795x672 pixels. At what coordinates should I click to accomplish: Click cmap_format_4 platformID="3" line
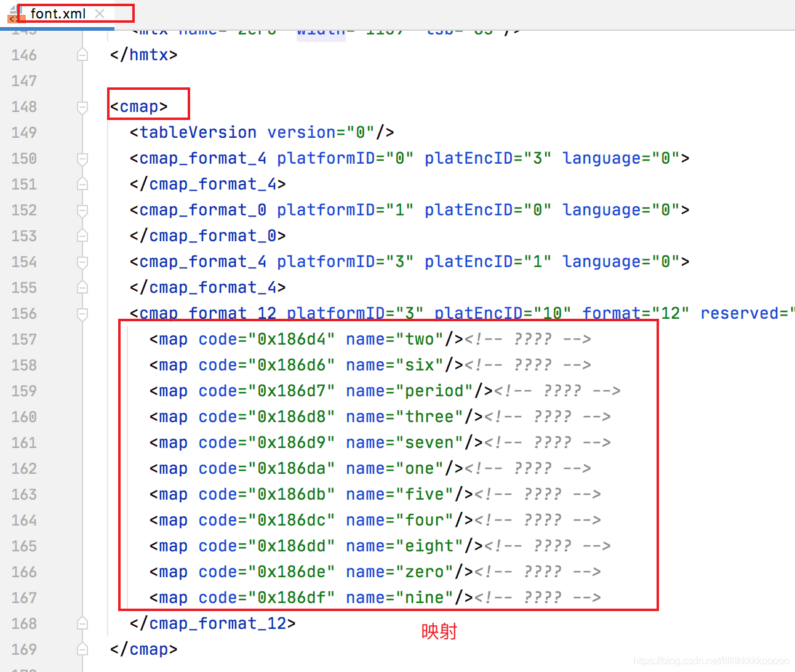pos(410,262)
